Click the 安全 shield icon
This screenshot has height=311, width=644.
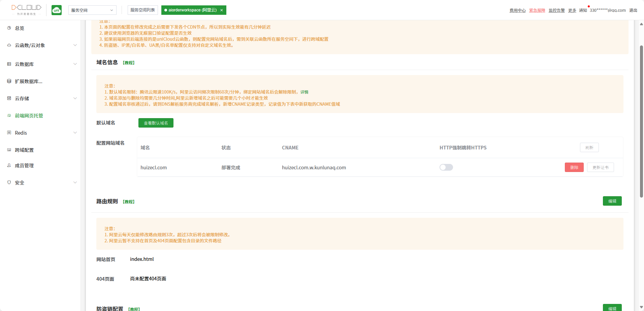point(9,182)
